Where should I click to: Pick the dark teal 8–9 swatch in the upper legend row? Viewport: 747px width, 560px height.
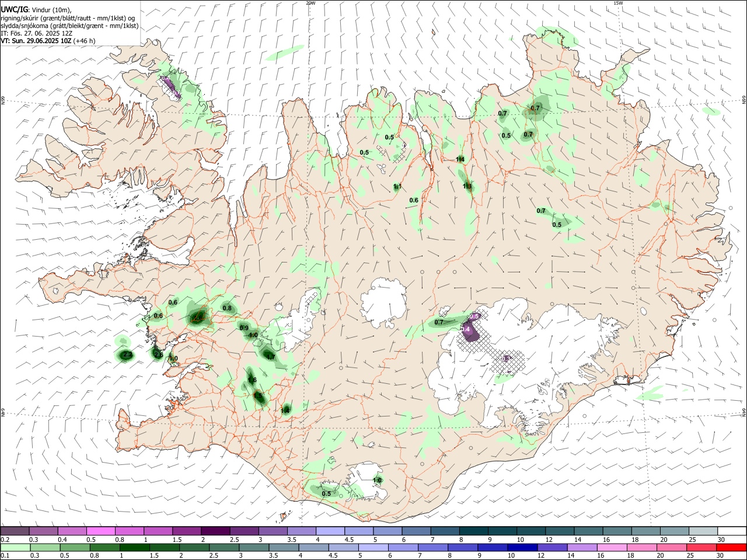(474, 531)
